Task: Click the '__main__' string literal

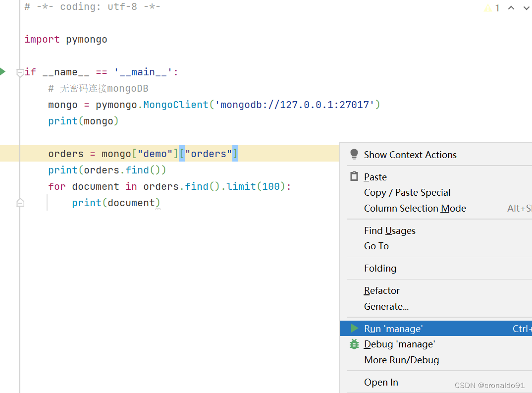Action: 143,72
